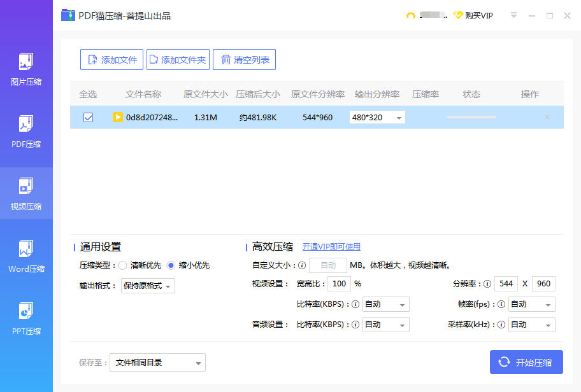Click the resolution width field 544
Viewport: 581px width, 392px height.
point(506,284)
